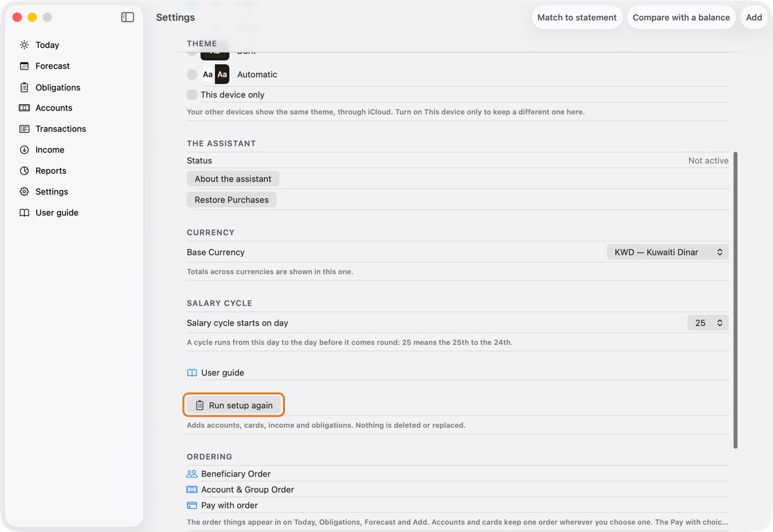Toggle the sidebar with the panel icon
Image resolution: width=773 pixels, height=532 pixels.
coord(127,17)
